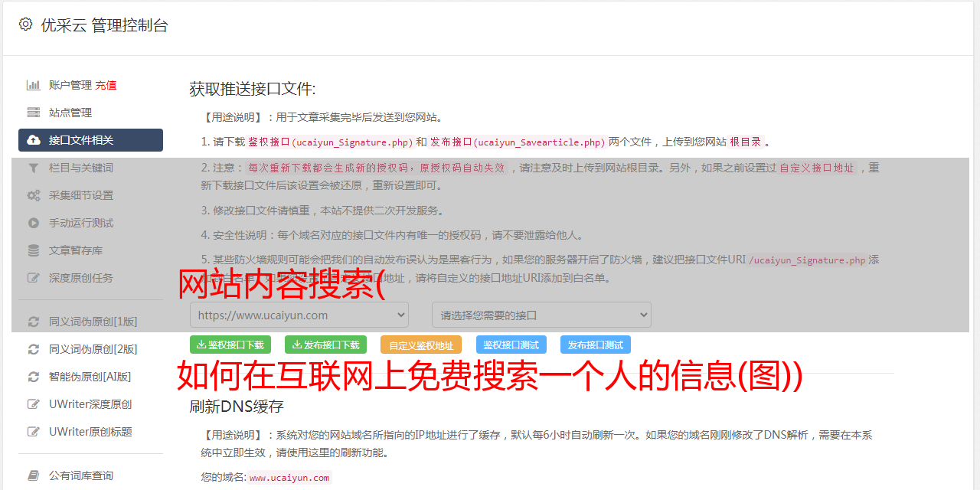Click the database icon for 文章暂存库

(34, 250)
